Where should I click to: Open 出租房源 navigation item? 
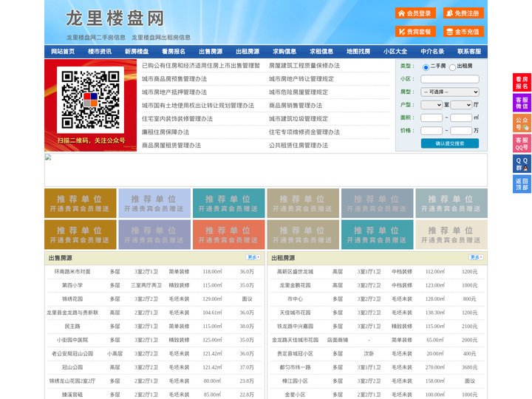click(x=248, y=52)
